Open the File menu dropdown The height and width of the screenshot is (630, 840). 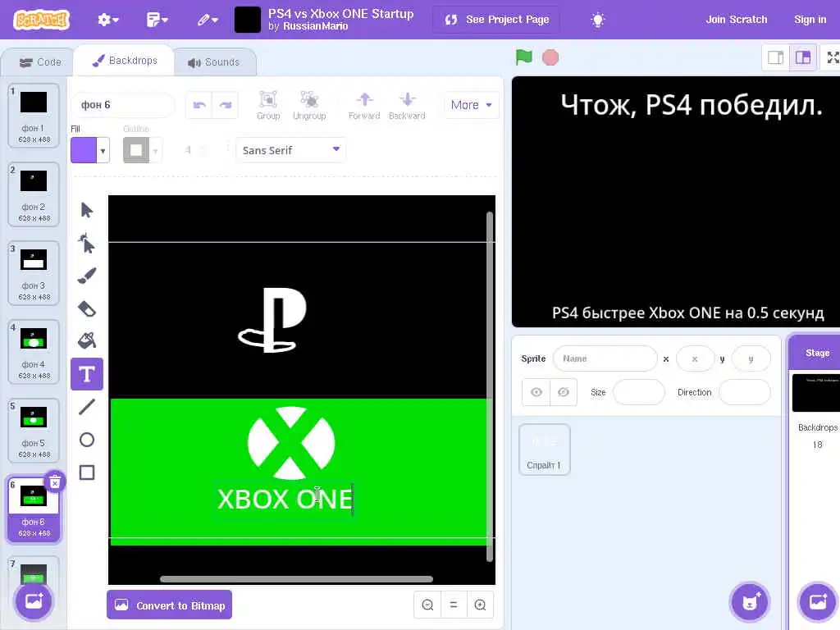coord(157,20)
